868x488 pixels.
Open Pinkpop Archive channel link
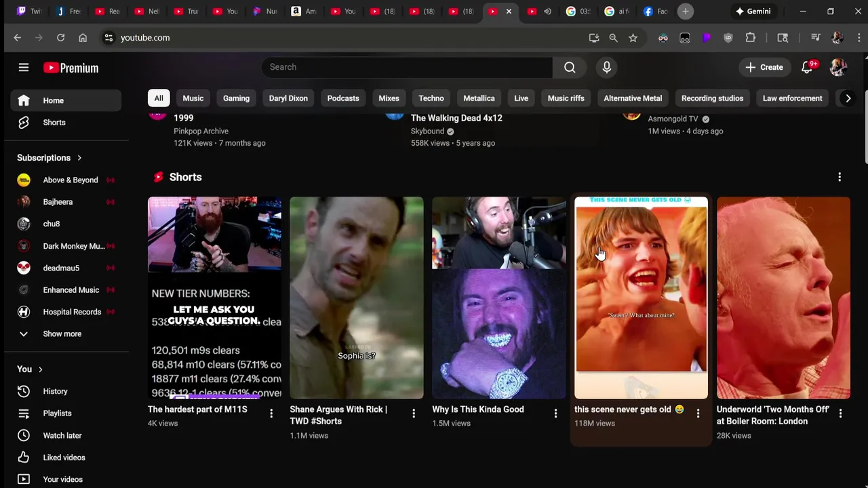click(x=201, y=131)
